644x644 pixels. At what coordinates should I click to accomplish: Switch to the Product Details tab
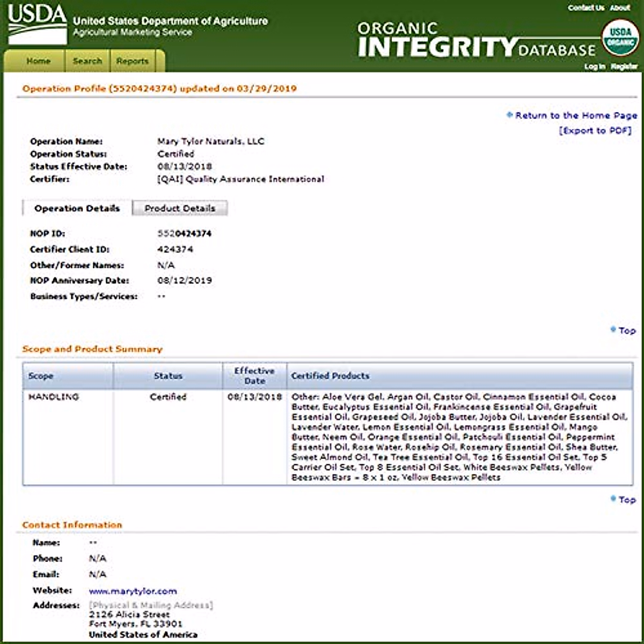(x=180, y=208)
